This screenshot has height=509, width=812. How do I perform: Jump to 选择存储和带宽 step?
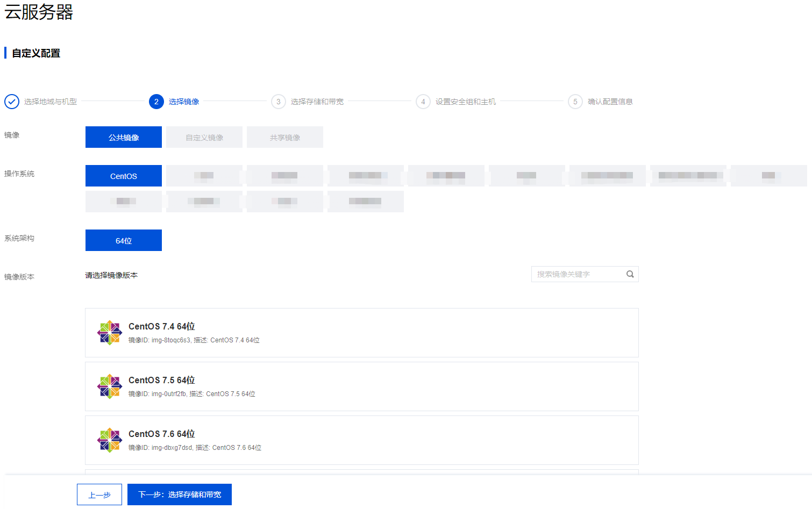click(317, 102)
